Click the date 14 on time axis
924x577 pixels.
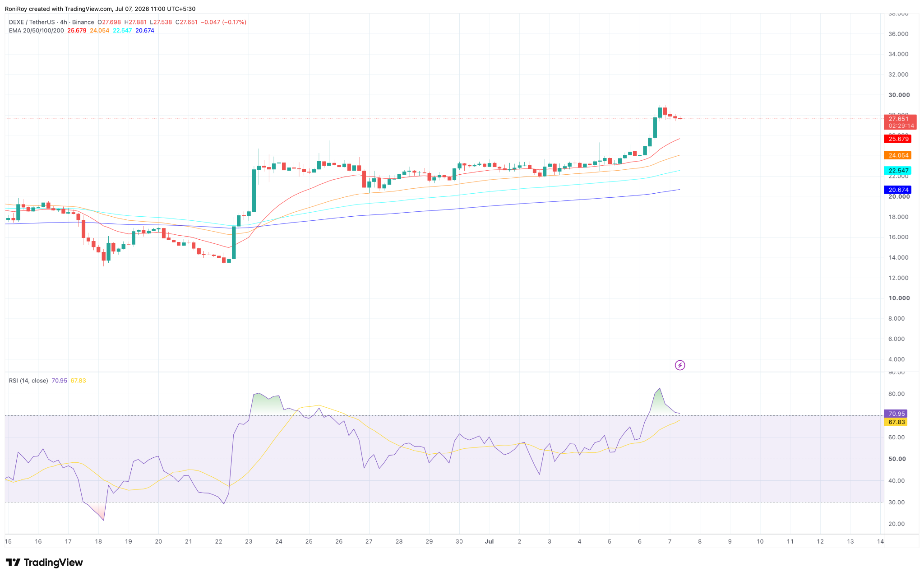pyautogui.click(x=880, y=541)
